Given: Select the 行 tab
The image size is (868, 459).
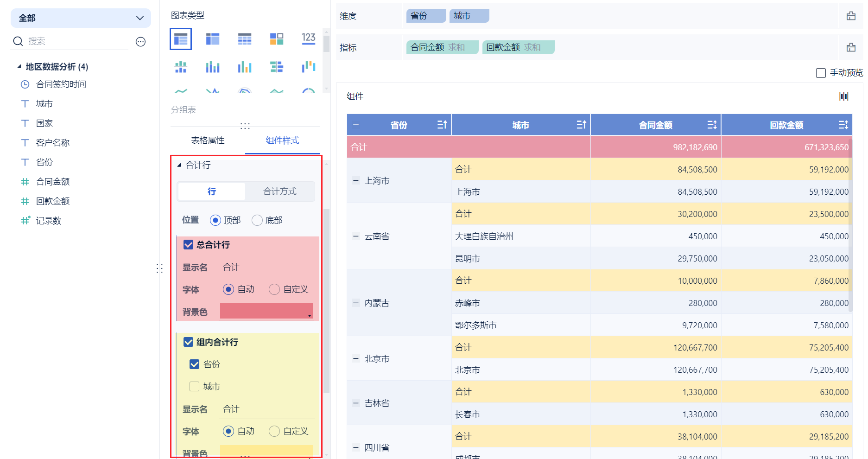Looking at the screenshot, I should 212,191.
